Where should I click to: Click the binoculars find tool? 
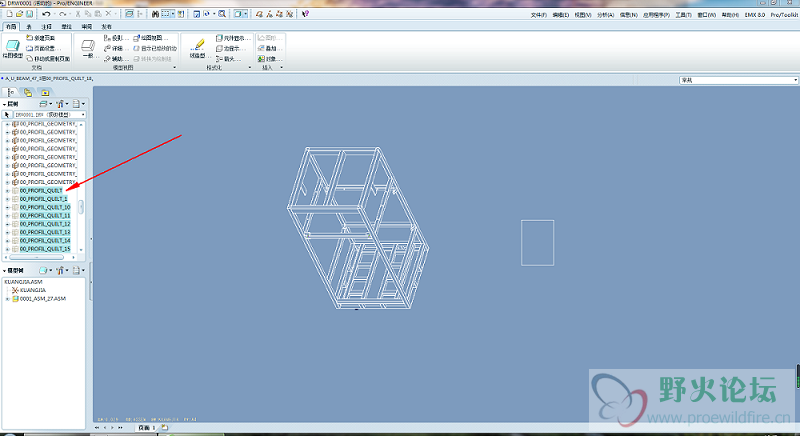155,14
